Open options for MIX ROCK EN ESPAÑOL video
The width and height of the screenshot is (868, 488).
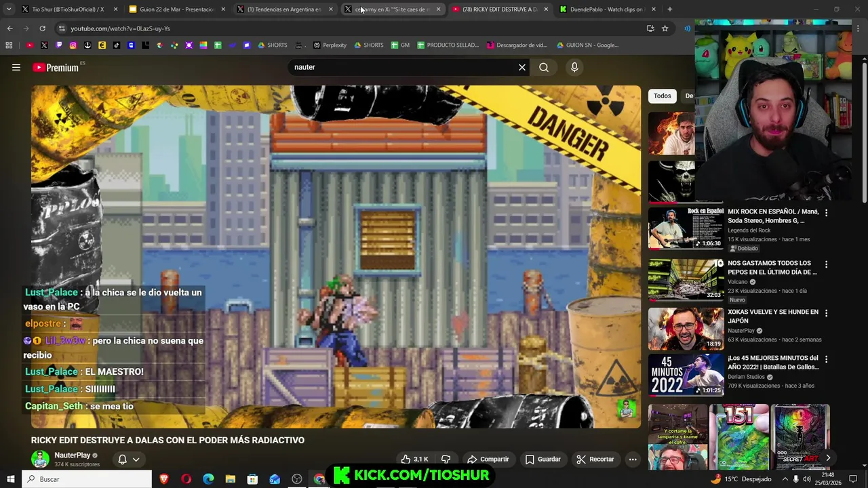point(826,213)
